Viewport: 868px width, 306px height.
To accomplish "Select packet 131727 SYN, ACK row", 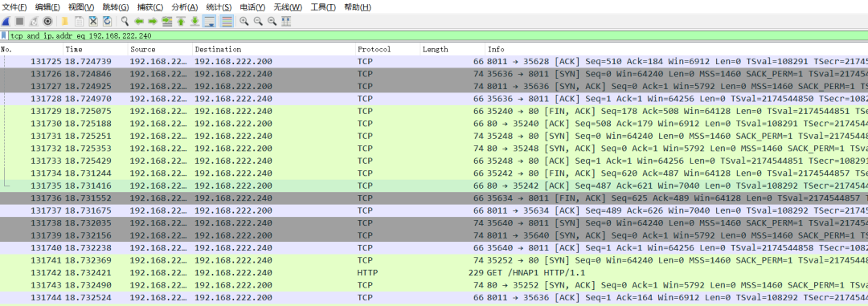I will (x=434, y=86).
